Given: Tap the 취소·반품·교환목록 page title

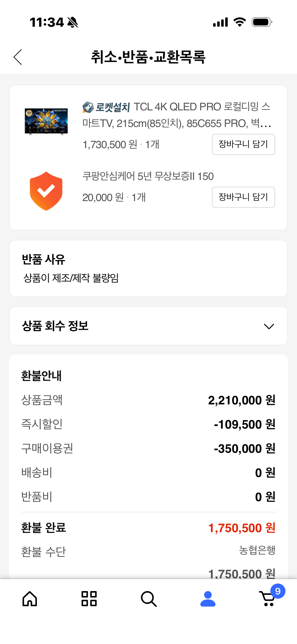Looking at the screenshot, I should tap(148, 57).
